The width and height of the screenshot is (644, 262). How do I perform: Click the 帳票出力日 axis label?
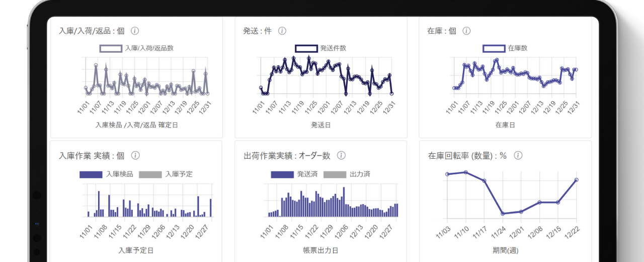tap(320, 250)
